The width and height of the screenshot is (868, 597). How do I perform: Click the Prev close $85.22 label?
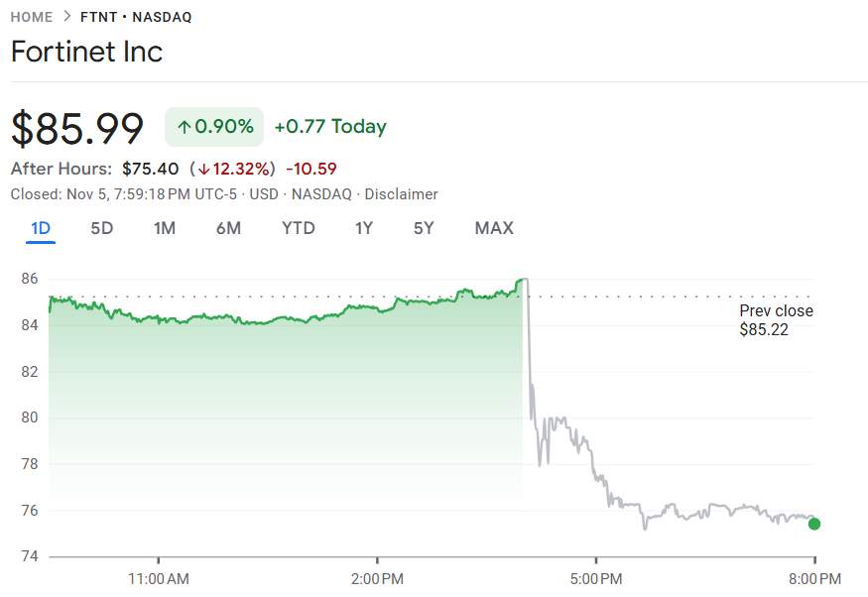pyautogui.click(x=776, y=320)
